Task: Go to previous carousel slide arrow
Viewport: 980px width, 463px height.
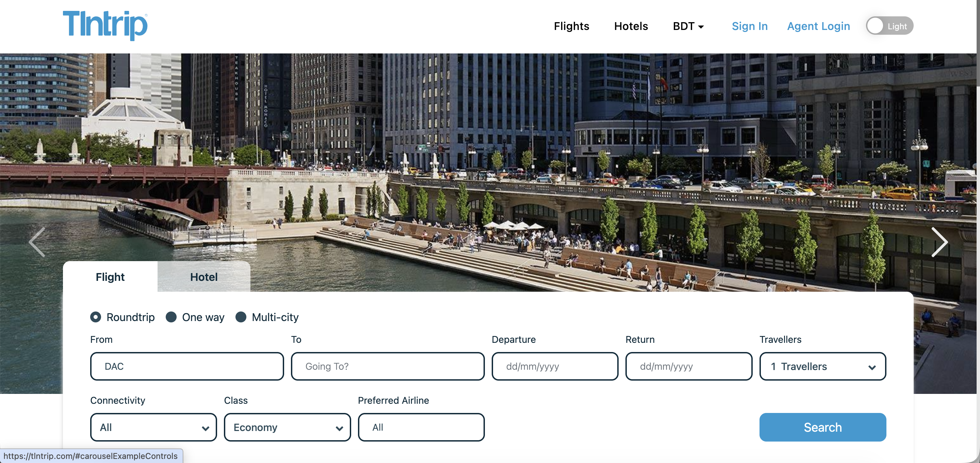Action: [37, 242]
